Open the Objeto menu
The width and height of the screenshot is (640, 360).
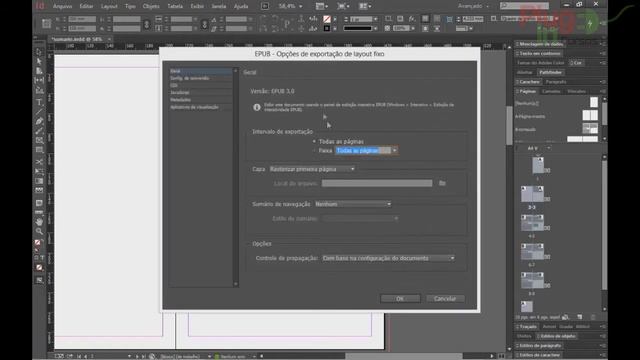pos(151,7)
